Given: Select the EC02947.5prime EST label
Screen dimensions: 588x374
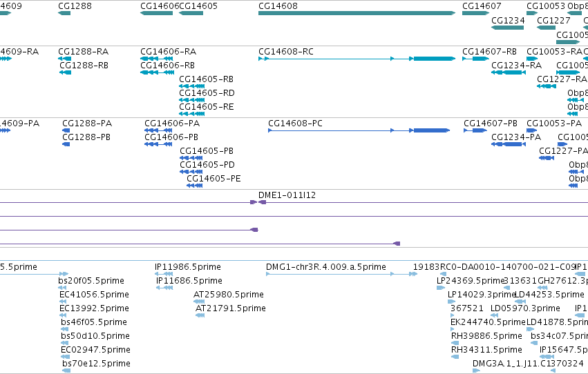Looking at the screenshot, I should click(x=95, y=351).
